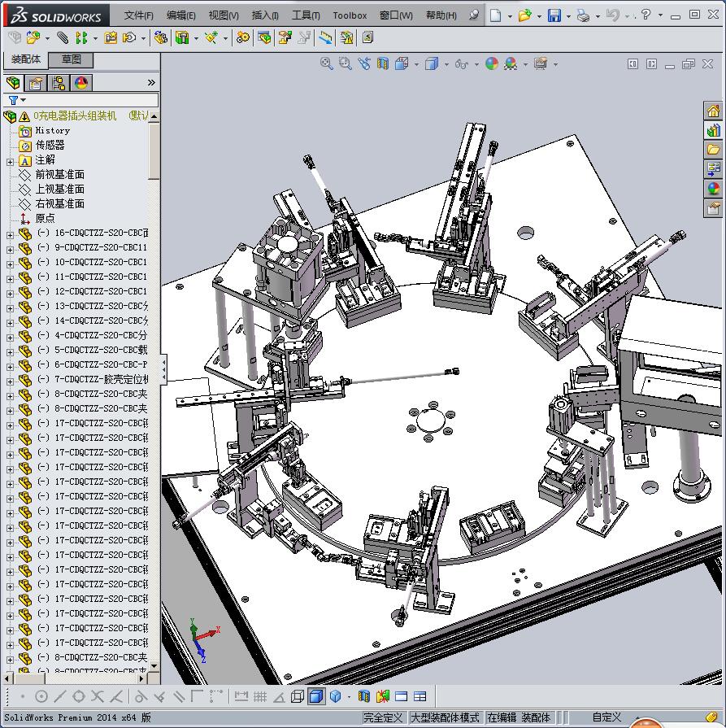Click the Print icon in the top toolbar

583,15
